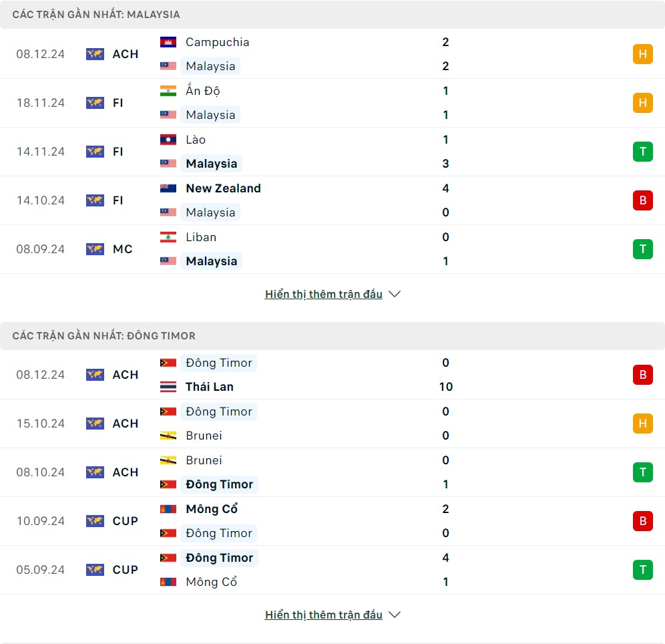Expand more matches under Đông Timor section
The image size is (665, 644).
pos(324,615)
